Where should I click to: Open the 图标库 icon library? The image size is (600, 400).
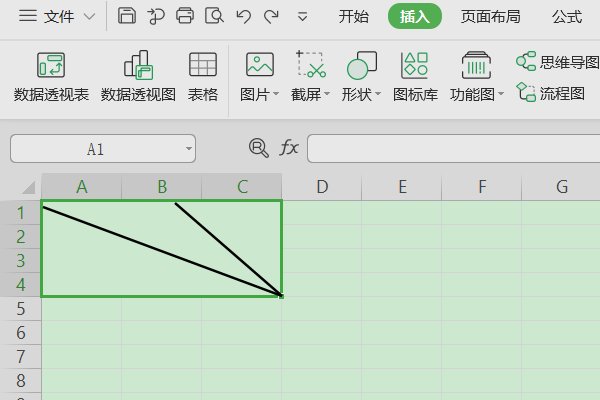pos(415,77)
